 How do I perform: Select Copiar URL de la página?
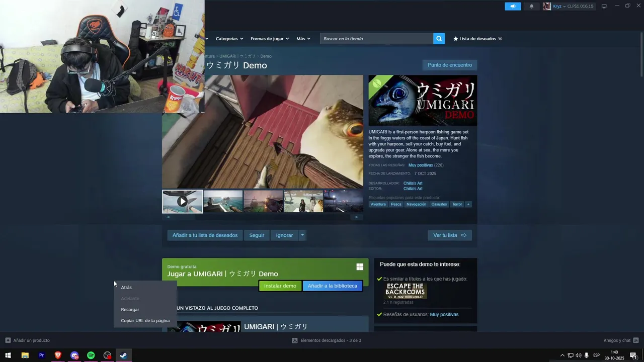tap(145, 321)
